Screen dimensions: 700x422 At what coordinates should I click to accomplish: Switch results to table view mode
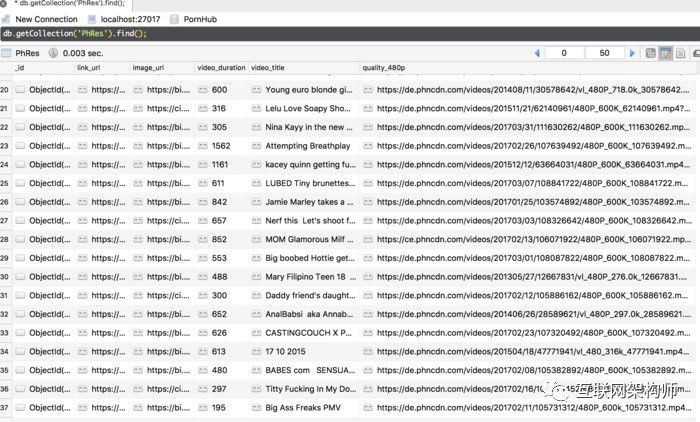click(665, 53)
